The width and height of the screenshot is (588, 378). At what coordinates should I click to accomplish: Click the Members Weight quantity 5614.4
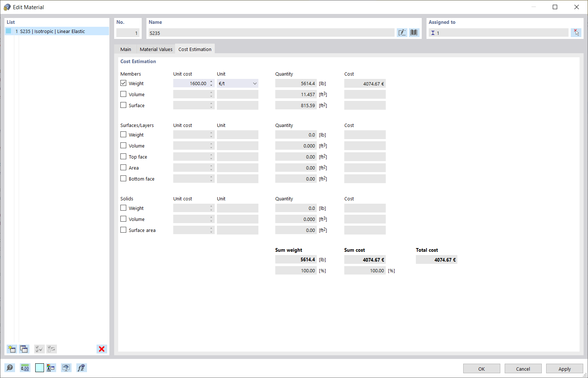[x=296, y=84]
